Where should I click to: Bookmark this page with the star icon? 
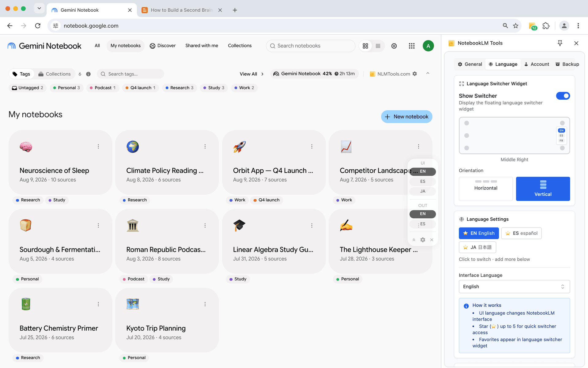(516, 26)
